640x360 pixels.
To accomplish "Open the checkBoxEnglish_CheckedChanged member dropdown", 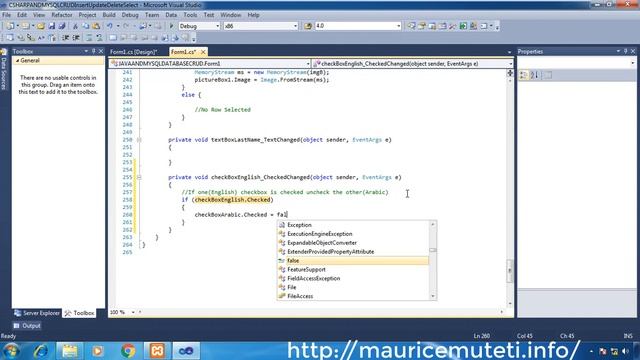I will 510,64.
